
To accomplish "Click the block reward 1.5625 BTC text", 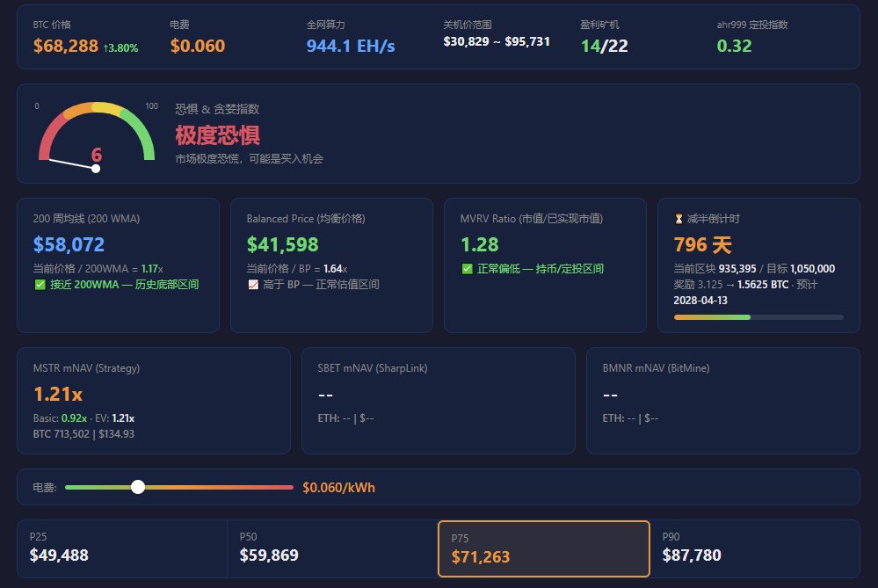I will pos(763,285).
